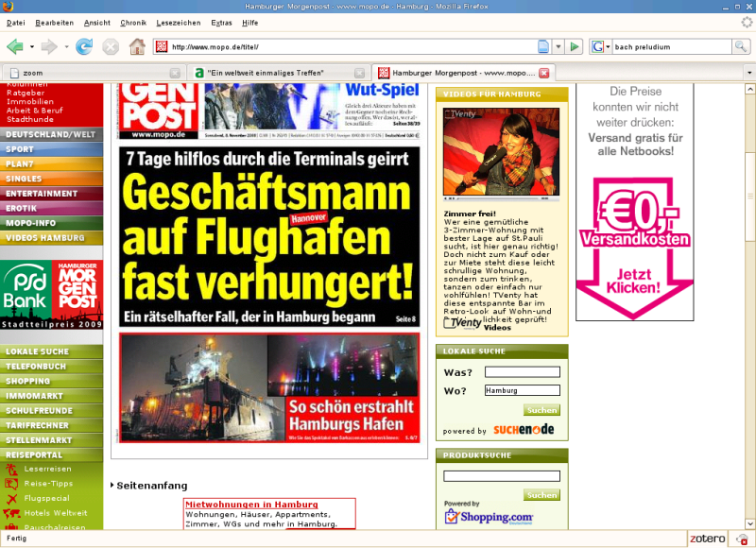The image size is (756, 548).
Task: Click the suchenode logo
Action: pos(524,430)
